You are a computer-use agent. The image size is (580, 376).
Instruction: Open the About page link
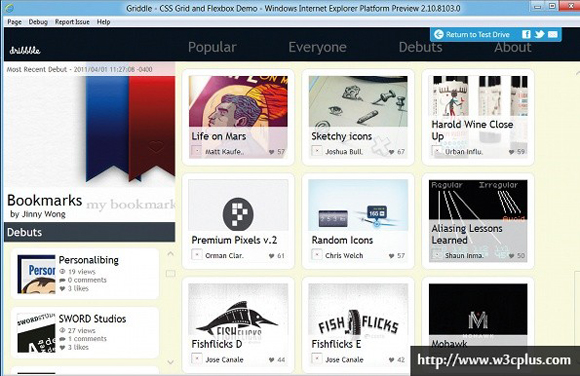(513, 47)
